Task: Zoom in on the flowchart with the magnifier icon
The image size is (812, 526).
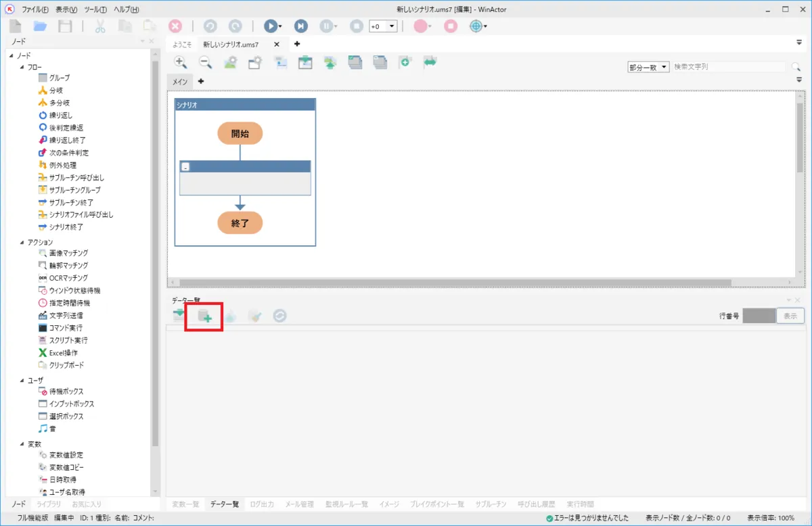Action: pos(180,62)
